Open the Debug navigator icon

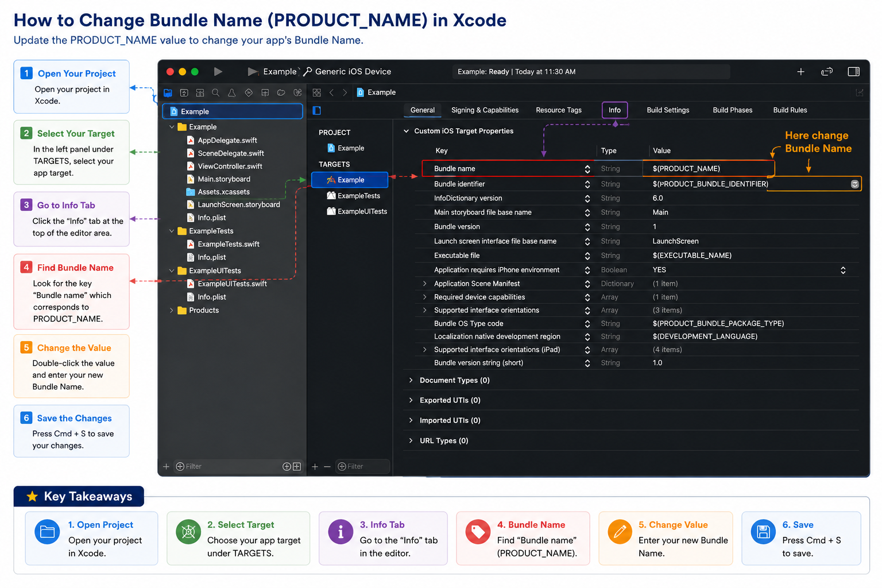265,92
